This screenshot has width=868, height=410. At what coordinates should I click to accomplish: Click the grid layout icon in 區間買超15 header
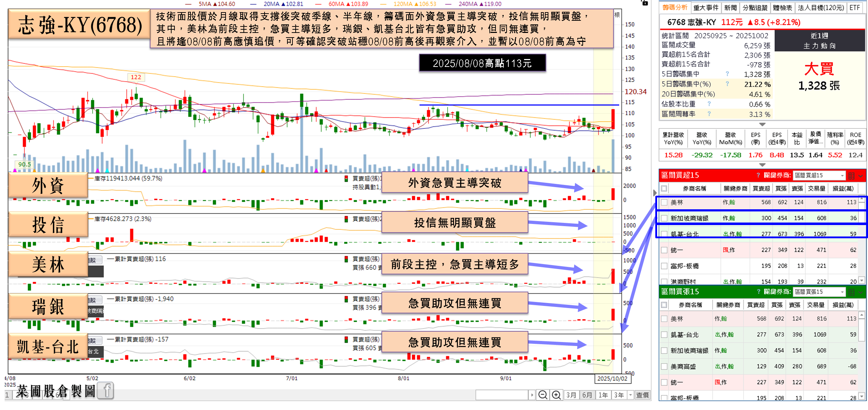852,176
